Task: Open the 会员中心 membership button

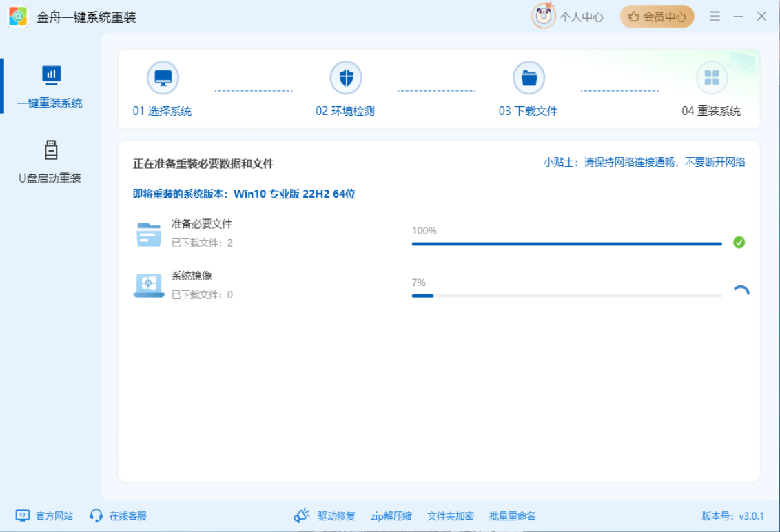Action: [657, 17]
